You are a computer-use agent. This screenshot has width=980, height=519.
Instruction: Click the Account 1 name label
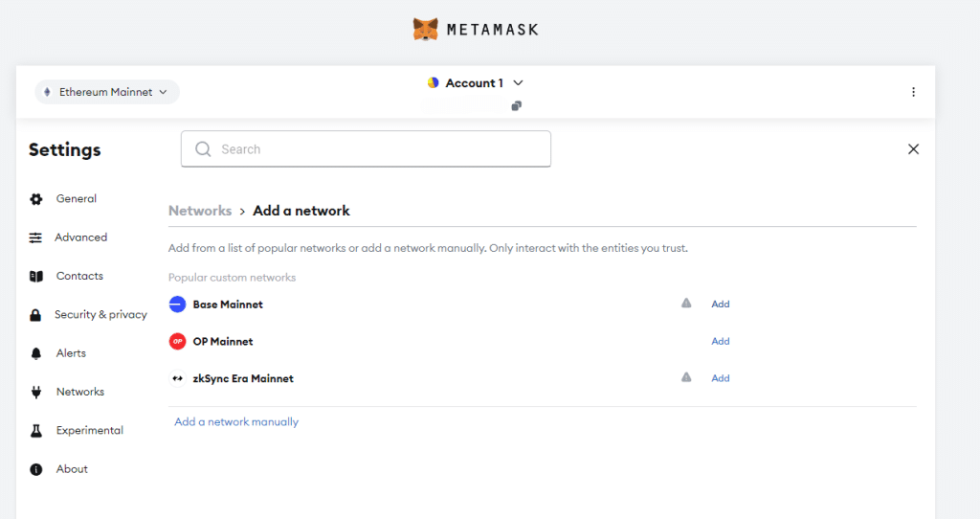[474, 82]
